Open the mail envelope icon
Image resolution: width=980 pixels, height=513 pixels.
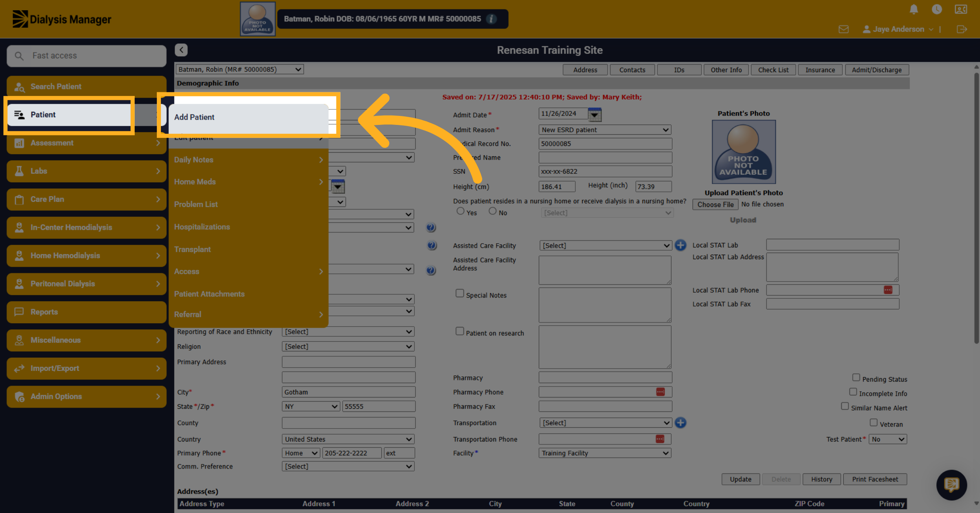(844, 29)
